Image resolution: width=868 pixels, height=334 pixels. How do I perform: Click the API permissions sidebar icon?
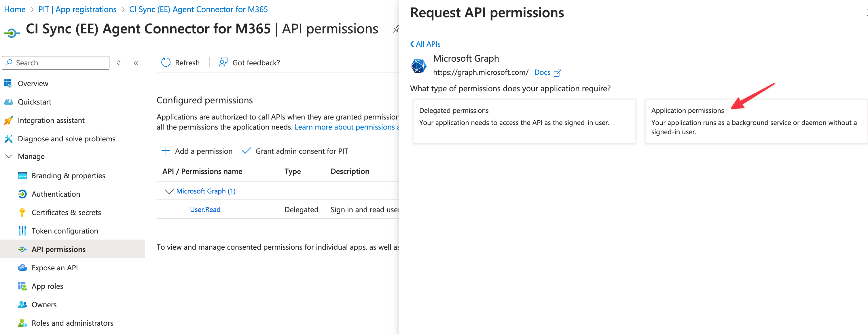coord(22,249)
